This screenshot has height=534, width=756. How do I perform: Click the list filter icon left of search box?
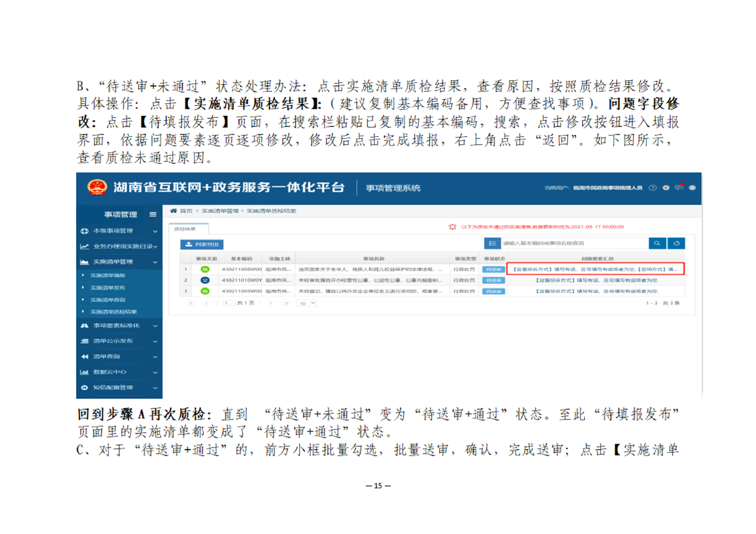tap(493, 243)
